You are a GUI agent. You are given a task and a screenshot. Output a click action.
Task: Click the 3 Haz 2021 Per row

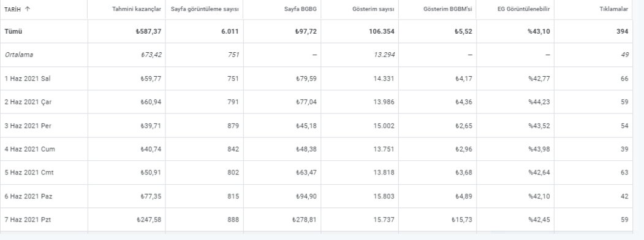point(316,126)
